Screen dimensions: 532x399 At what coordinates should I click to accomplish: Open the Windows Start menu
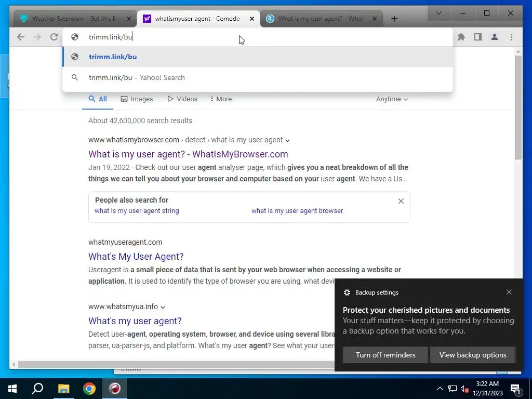coord(12,389)
